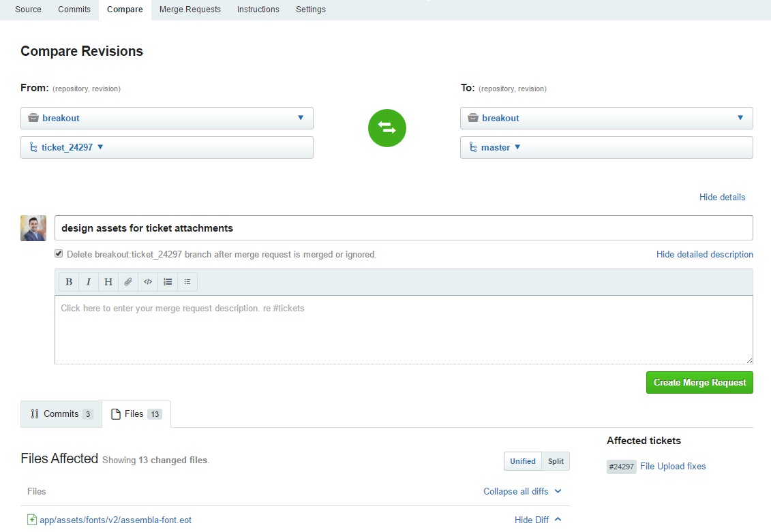
Task: Click the 'Showing 13 changed files.' text
Action: tap(156, 460)
